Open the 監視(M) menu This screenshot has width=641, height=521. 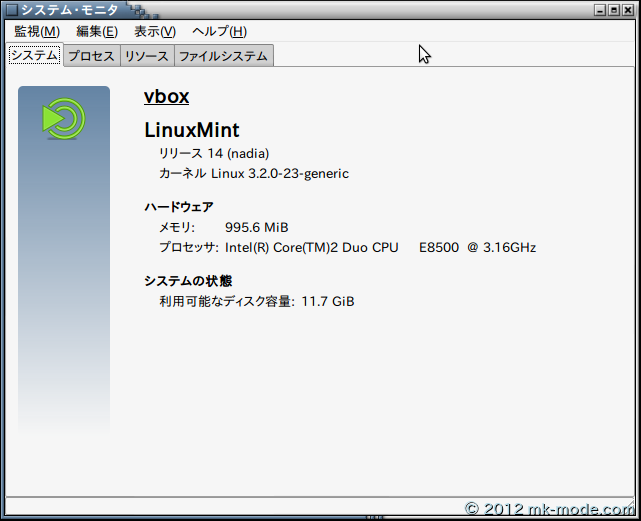click(36, 32)
